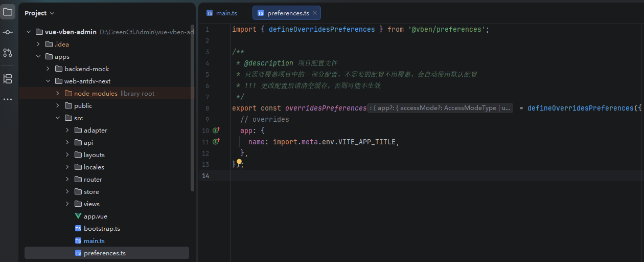This screenshot has width=644, height=262.
Task: Expand the locales folder
Action: coord(67,167)
